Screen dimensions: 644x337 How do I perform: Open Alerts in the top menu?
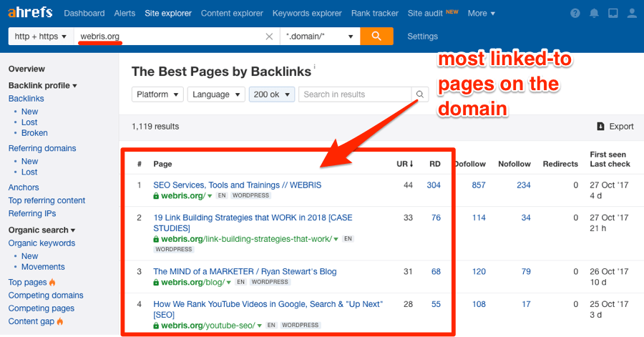tap(125, 13)
